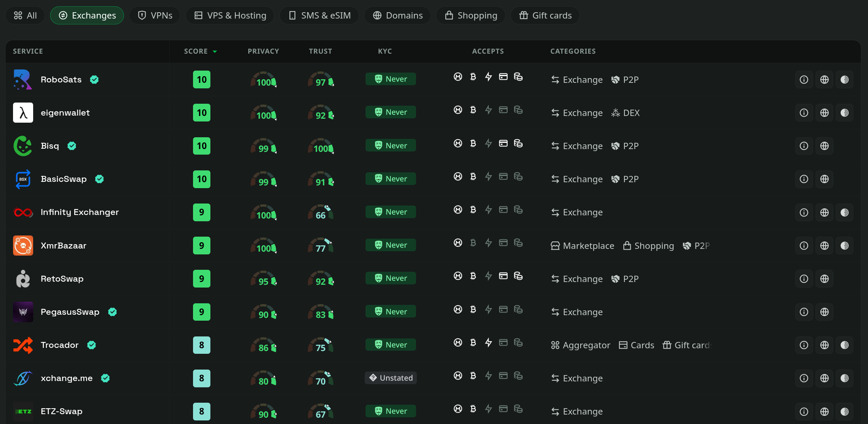The height and width of the screenshot is (424, 868).
Task: Click the Bitcoin icon in RetoSwap row
Action: point(473,276)
